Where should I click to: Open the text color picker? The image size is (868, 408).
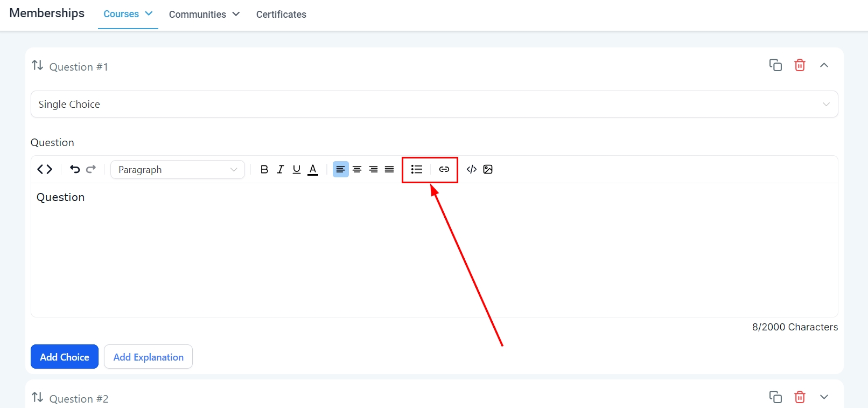coord(313,169)
